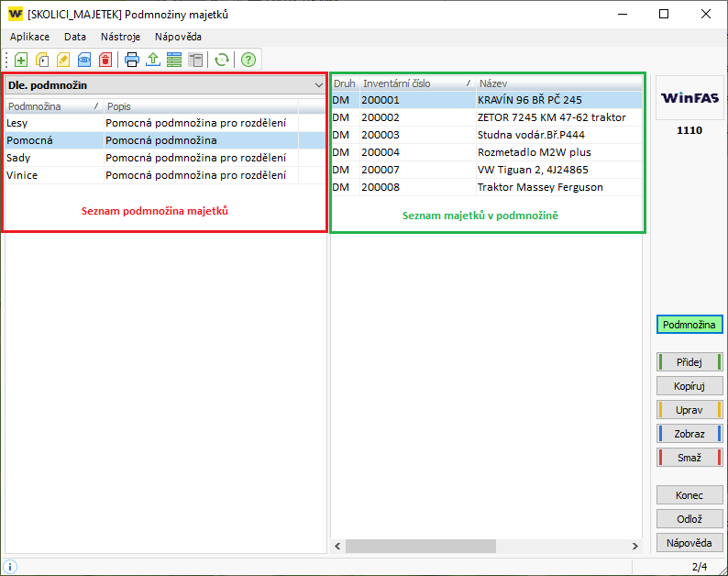Click the WF application icon in title bar
Image resolution: width=728 pixels, height=576 pixels.
tap(16, 14)
